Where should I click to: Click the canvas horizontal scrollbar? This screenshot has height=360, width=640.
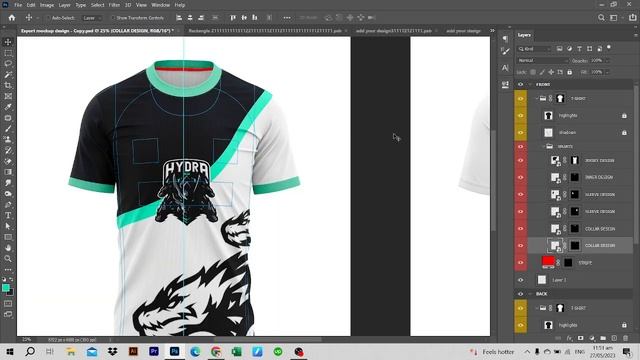[x=267, y=340]
